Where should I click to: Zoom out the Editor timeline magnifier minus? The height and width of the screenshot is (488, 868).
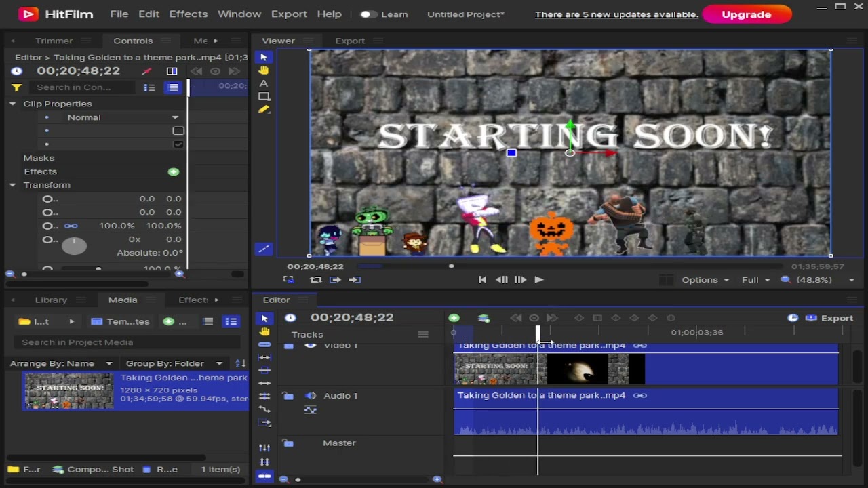coord(283,479)
